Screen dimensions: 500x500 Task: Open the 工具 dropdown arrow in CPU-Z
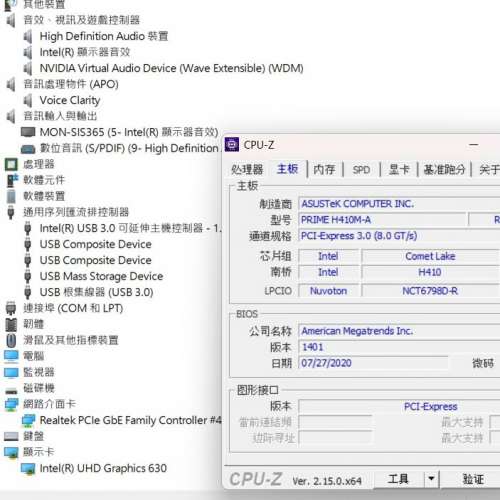point(431,479)
